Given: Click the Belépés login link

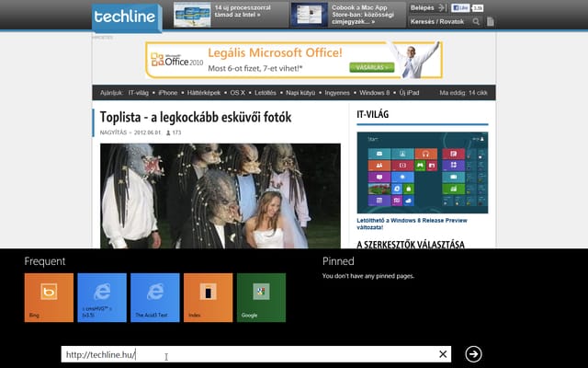Looking at the screenshot, I should tap(423, 8).
